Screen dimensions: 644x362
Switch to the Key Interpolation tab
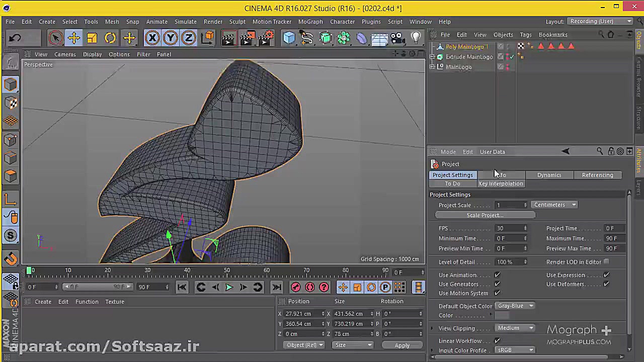tap(501, 184)
